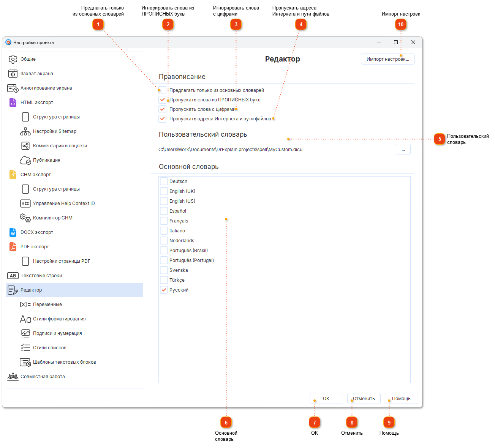495x448 pixels.
Task: Select the HTML экспорт purple file icon
Action: (x=13, y=103)
